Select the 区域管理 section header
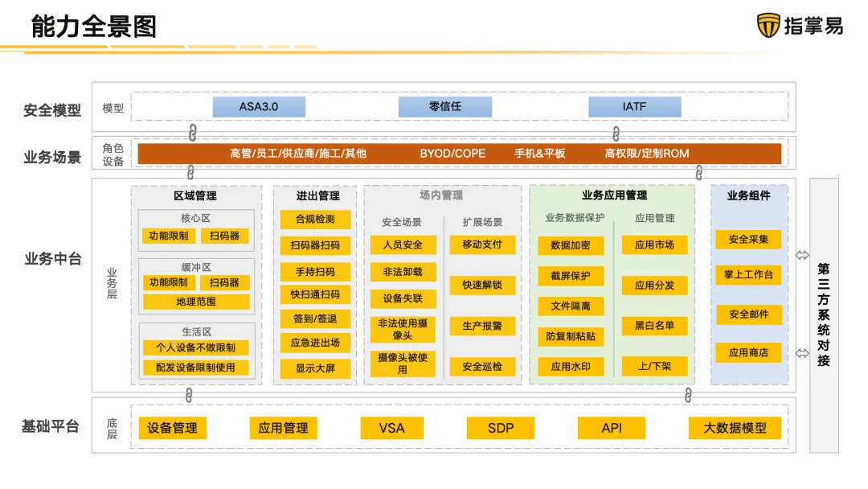The image size is (868, 489). pos(195,195)
